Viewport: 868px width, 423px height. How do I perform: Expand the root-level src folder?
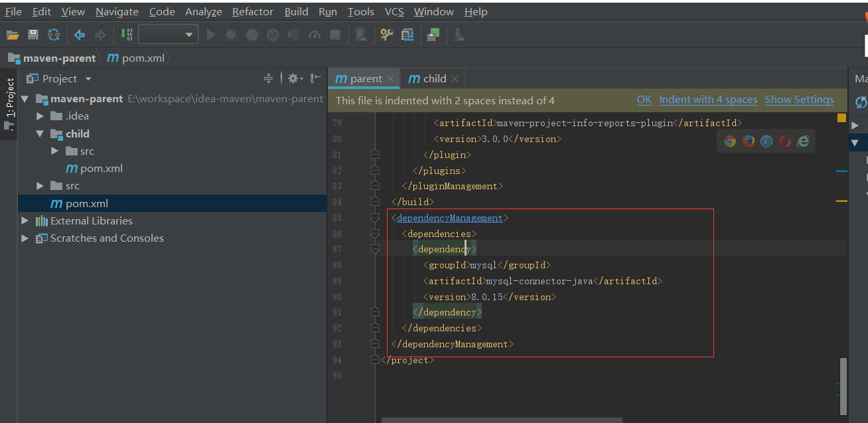pyautogui.click(x=40, y=186)
